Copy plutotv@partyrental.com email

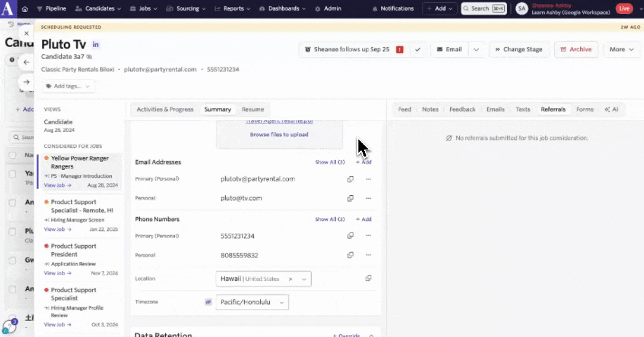coord(350,179)
